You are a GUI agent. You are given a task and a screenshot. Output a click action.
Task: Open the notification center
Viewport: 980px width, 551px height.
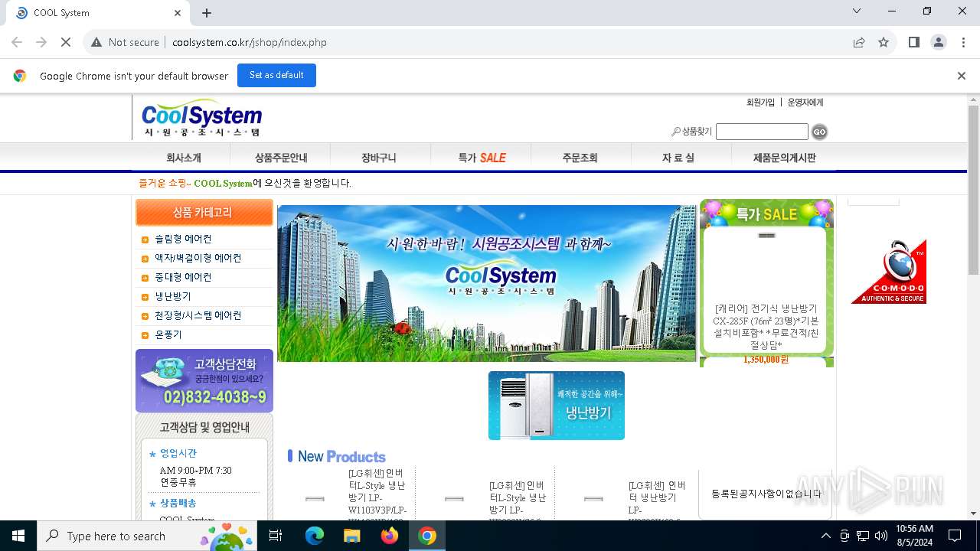tap(955, 536)
